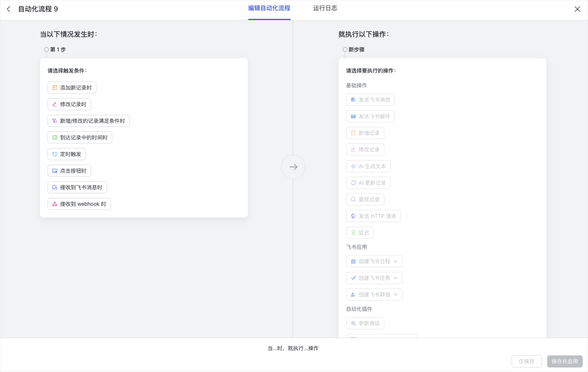588x372 pixels.
Task: Click the 第 1 步 step circle
Action: pyautogui.click(x=46, y=49)
